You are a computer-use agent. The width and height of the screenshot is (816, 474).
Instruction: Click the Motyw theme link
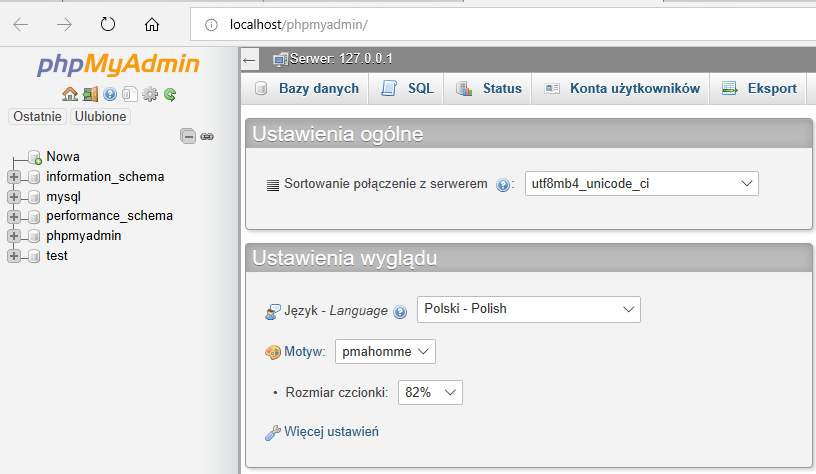[304, 352]
